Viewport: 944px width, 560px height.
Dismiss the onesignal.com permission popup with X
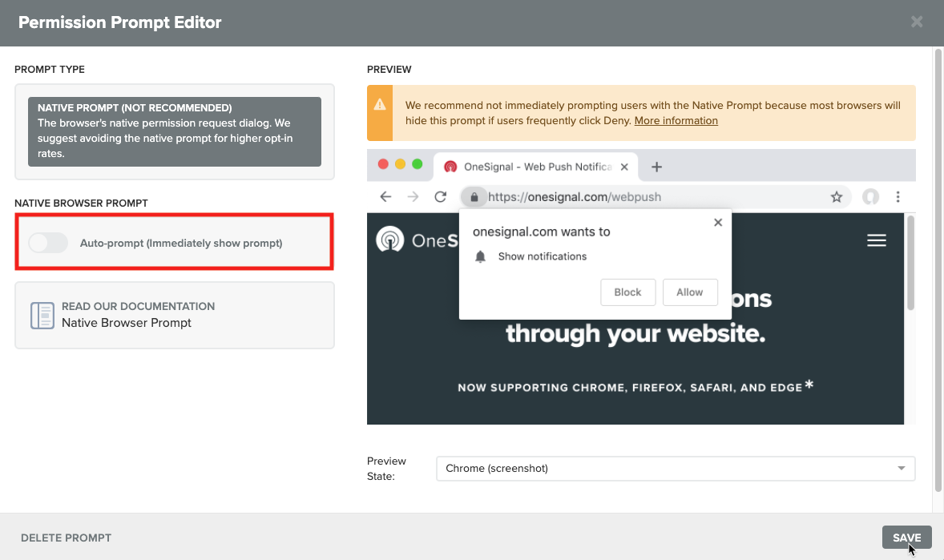pos(718,222)
